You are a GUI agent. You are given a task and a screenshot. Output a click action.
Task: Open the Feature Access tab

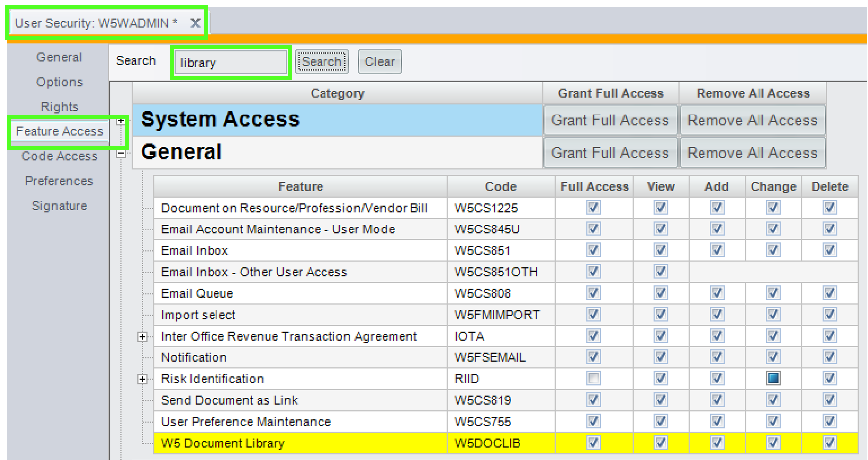59,131
